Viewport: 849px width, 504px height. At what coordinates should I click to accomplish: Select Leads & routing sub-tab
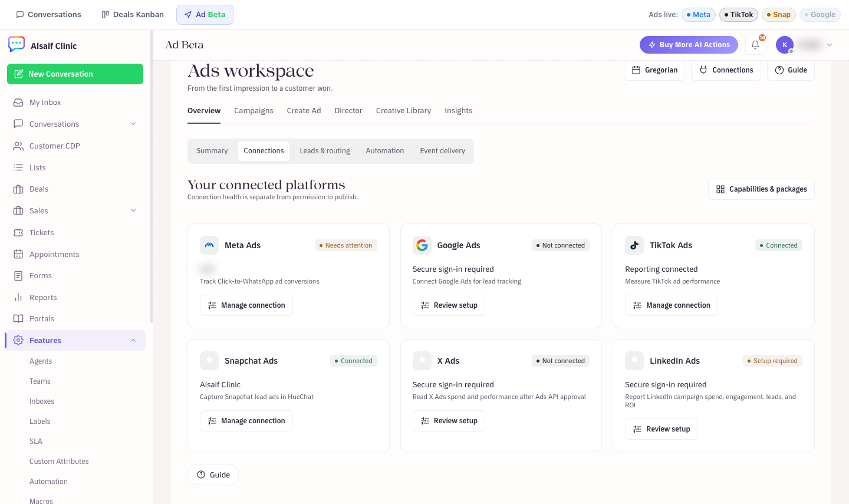click(325, 151)
